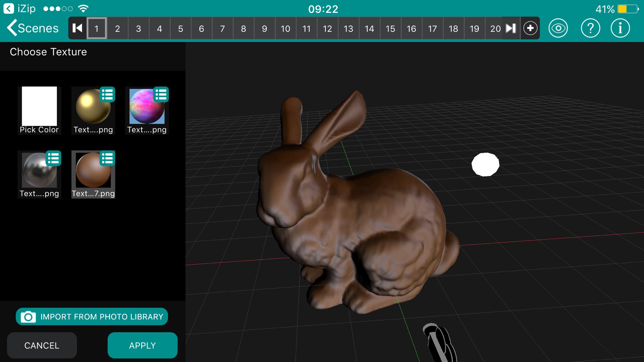Cancel texture selection

coord(42,345)
